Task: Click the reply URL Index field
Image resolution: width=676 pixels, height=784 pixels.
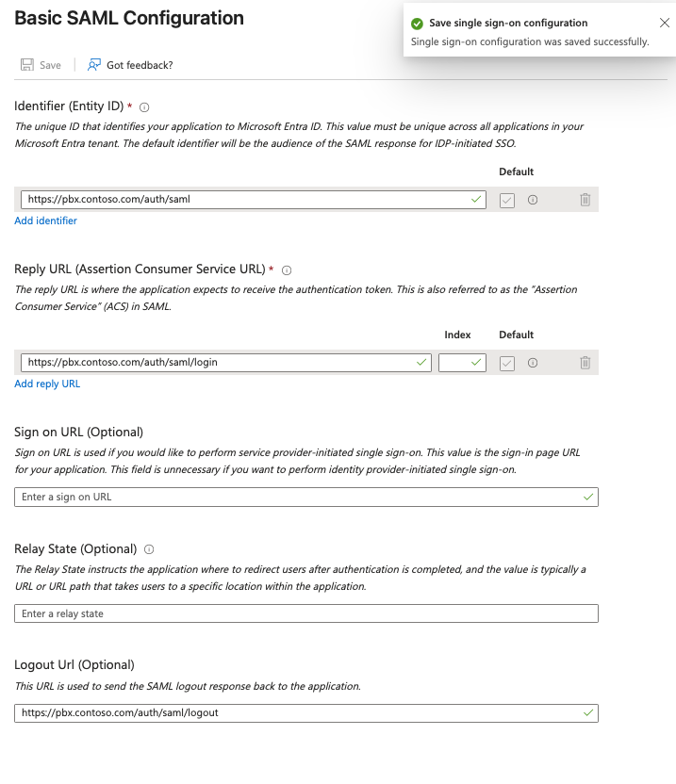Action: tap(455, 363)
